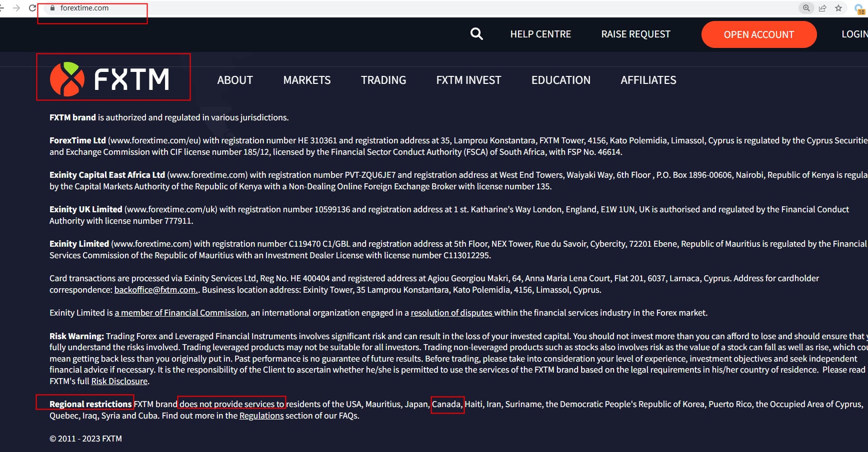Click the 'ForexTime Ltd' bold text
868x452 pixels.
(77, 140)
